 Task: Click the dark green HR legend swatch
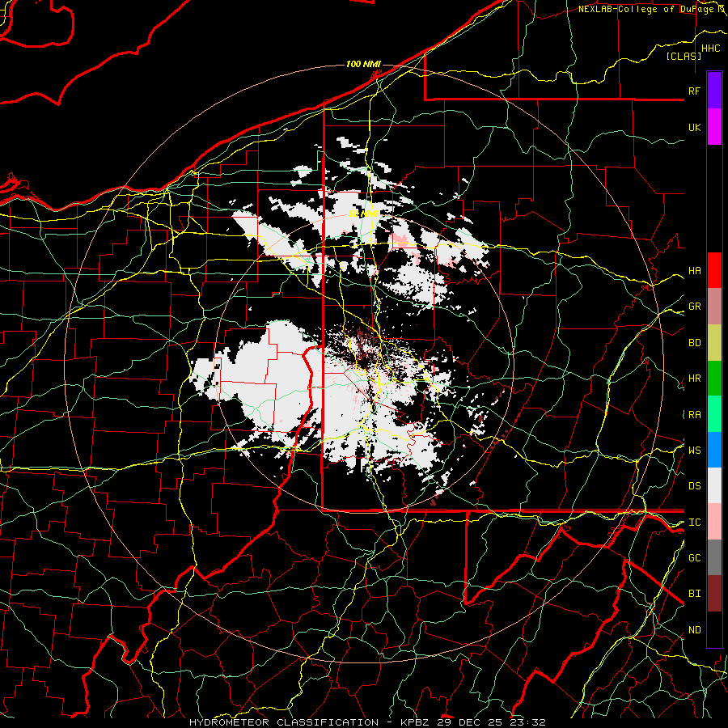click(714, 379)
